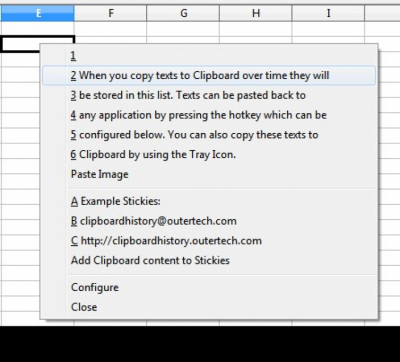Choose Close in the popup menu
The height and width of the screenshot is (362, 400).
coord(209,307)
